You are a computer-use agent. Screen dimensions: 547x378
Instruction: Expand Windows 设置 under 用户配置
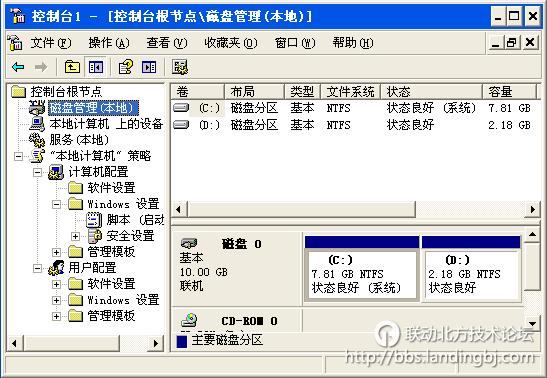click(x=56, y=300)
